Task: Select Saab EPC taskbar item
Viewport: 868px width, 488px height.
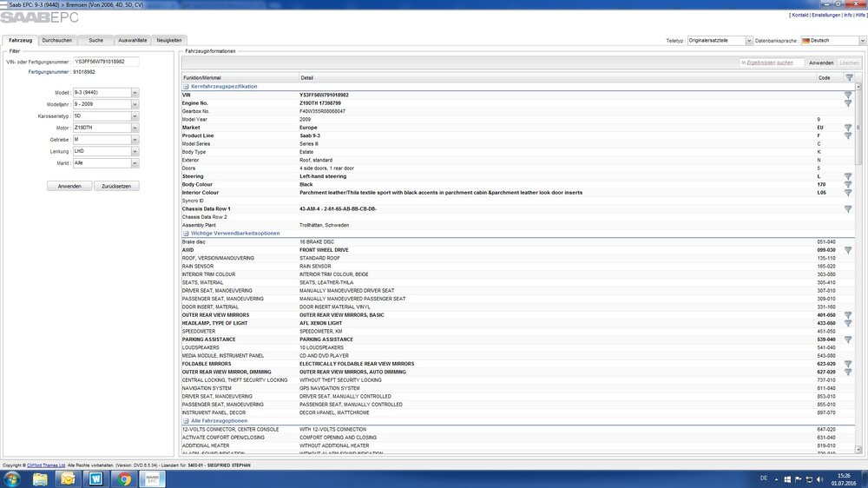Action: [152, 479]
